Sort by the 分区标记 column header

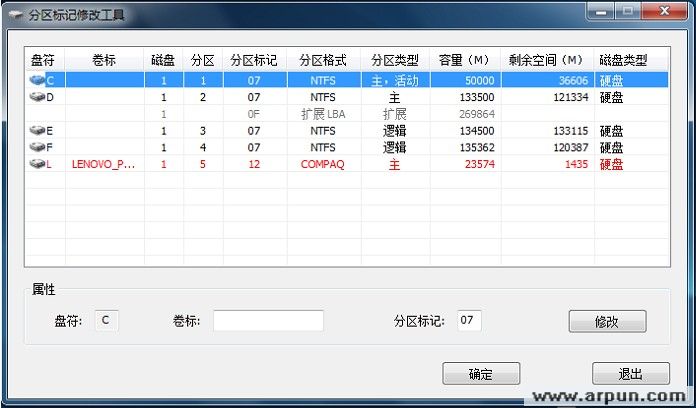(x=255, y=60)
